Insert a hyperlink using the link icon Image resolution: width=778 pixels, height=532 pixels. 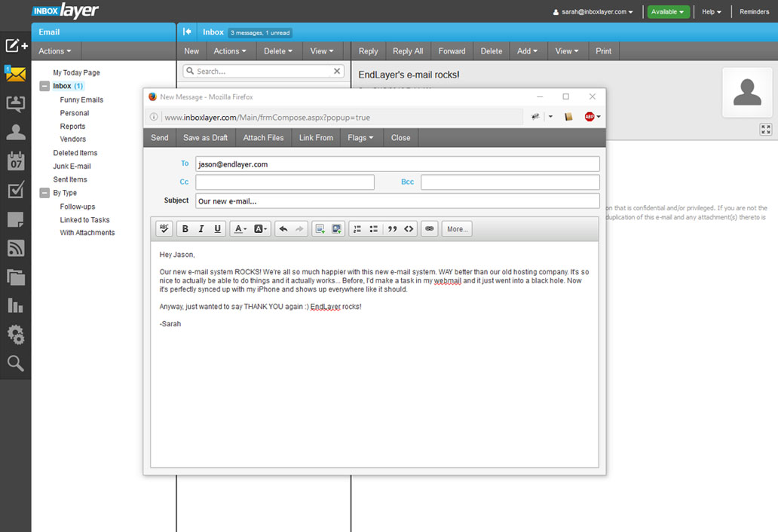pyautogui.click(x=430, y=229)
